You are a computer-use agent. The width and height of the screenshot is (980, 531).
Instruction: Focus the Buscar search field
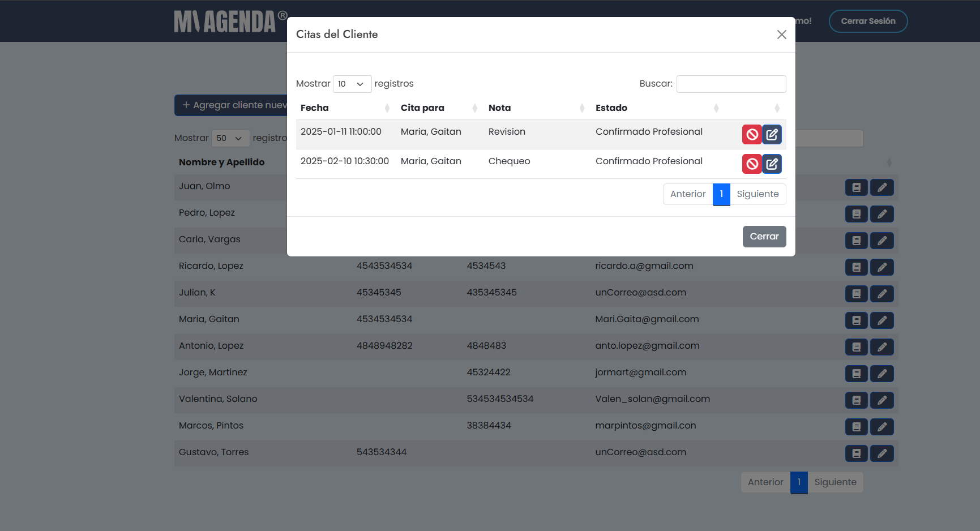coord(731,84)
